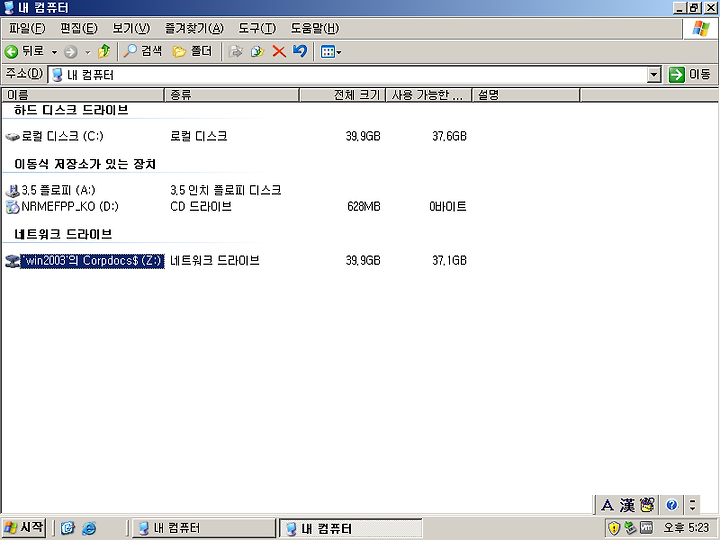Click the Back (뒤로) navigation button
Screen dimensions: 720x540
(25, 51)
